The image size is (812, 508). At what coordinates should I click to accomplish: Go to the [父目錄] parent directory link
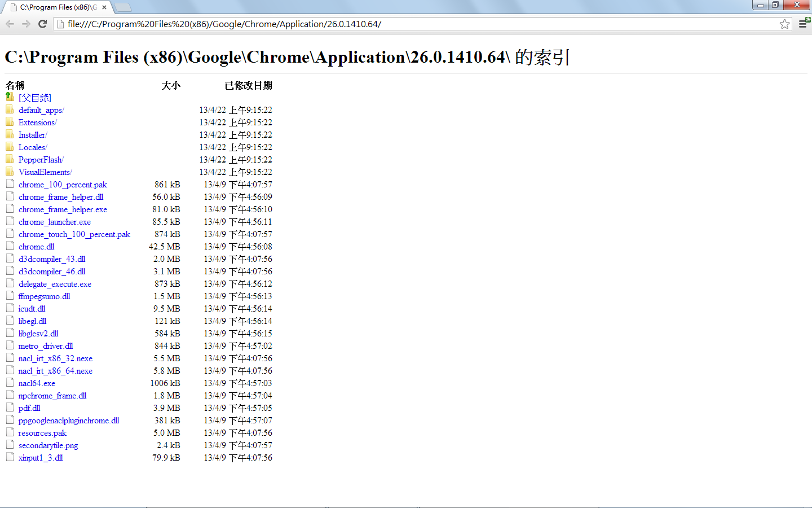pos(35,98)
